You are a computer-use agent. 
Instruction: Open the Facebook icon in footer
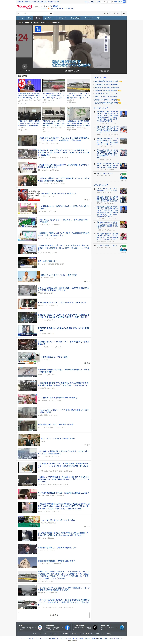(67, 628)
